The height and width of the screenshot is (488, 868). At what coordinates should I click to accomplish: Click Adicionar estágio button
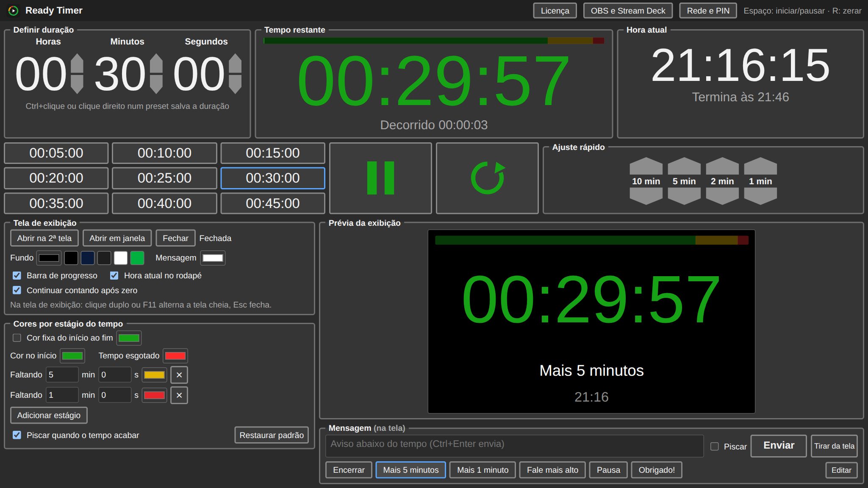coord(49,415)
